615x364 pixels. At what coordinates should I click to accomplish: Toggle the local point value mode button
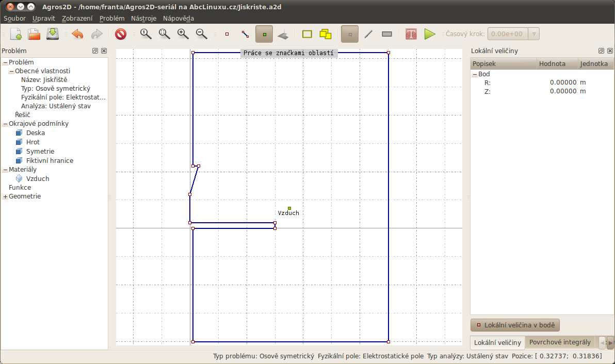(x=350, y=34)
